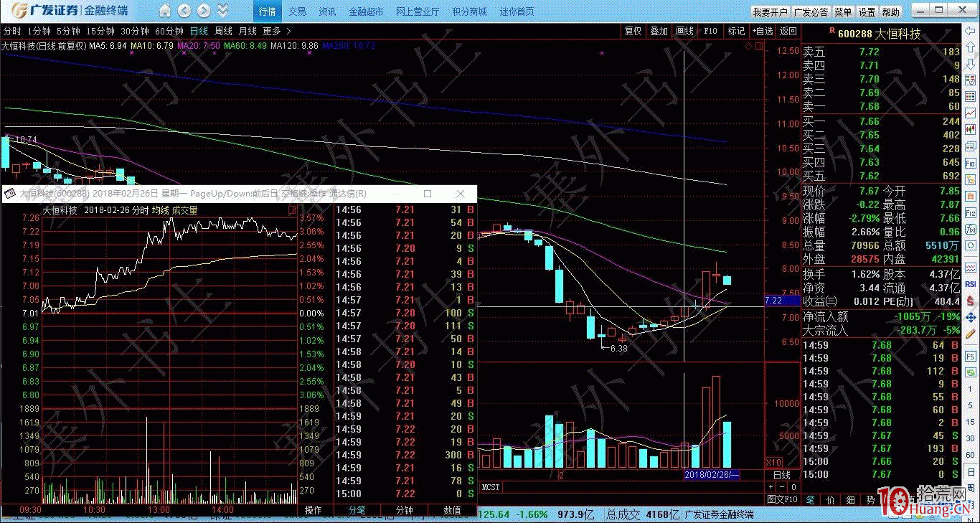Select the 30分钟 period
Viewport: 980px width, 523px height.
[x=134, y=32]
